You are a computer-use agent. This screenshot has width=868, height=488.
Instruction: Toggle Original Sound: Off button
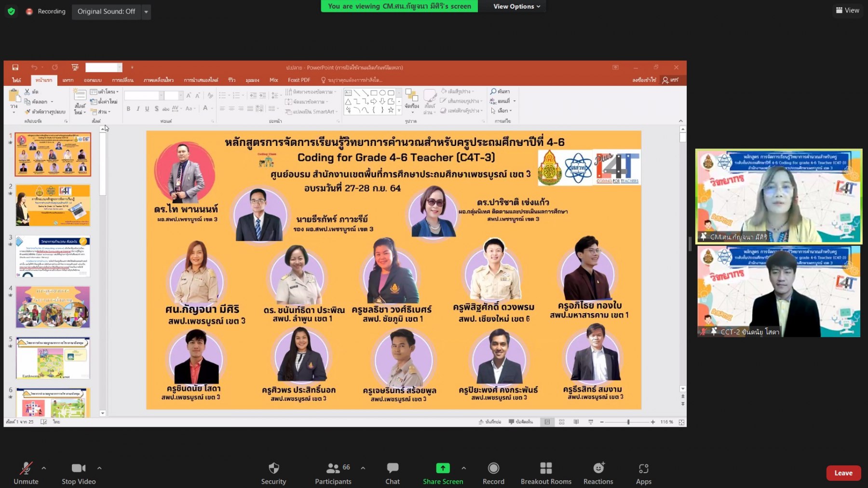(x=106, y=12)
